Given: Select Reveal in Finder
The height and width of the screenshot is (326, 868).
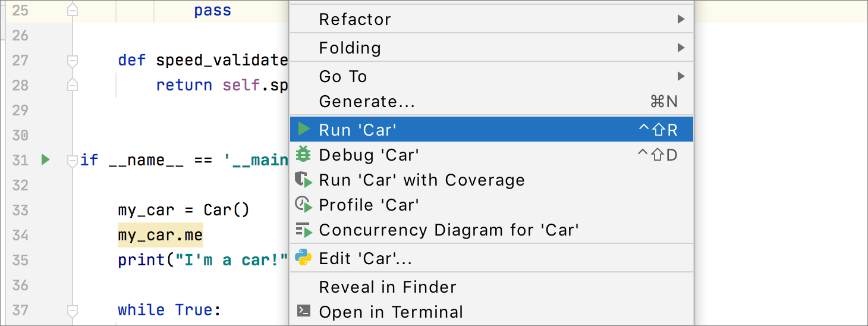Looking at the screenshot, I should tap(492, 287).
